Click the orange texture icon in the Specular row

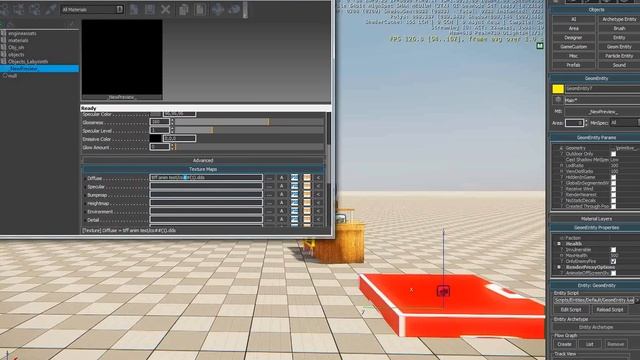(307, 186)
